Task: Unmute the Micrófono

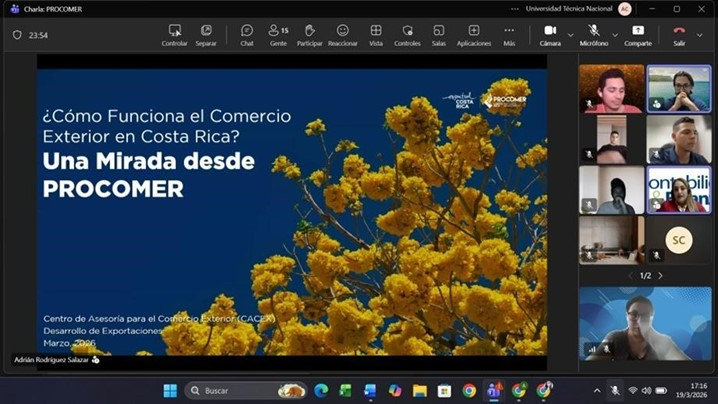Action: [x=594, y=34]
